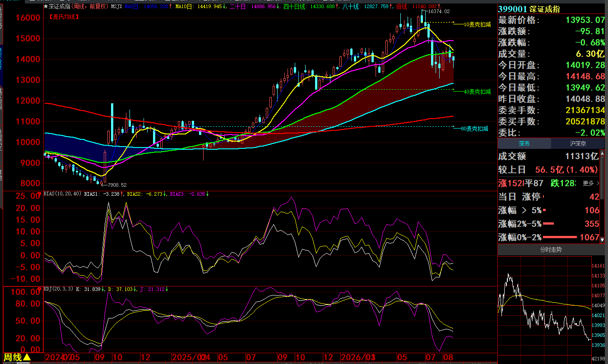
Task: Click the 【麦氏均线】 indicator label
Action: 64,17
